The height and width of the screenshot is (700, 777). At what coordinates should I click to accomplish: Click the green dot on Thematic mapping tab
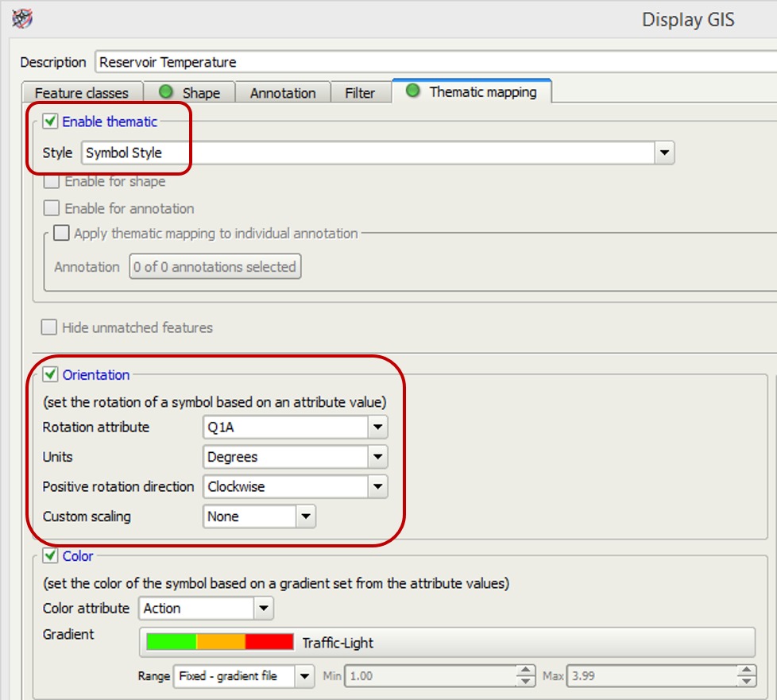click(x=412, y=91)
